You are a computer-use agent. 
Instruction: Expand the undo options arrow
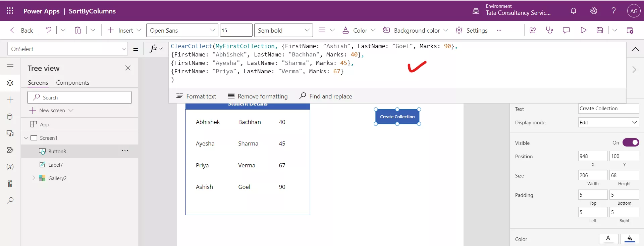coord(63,30)
